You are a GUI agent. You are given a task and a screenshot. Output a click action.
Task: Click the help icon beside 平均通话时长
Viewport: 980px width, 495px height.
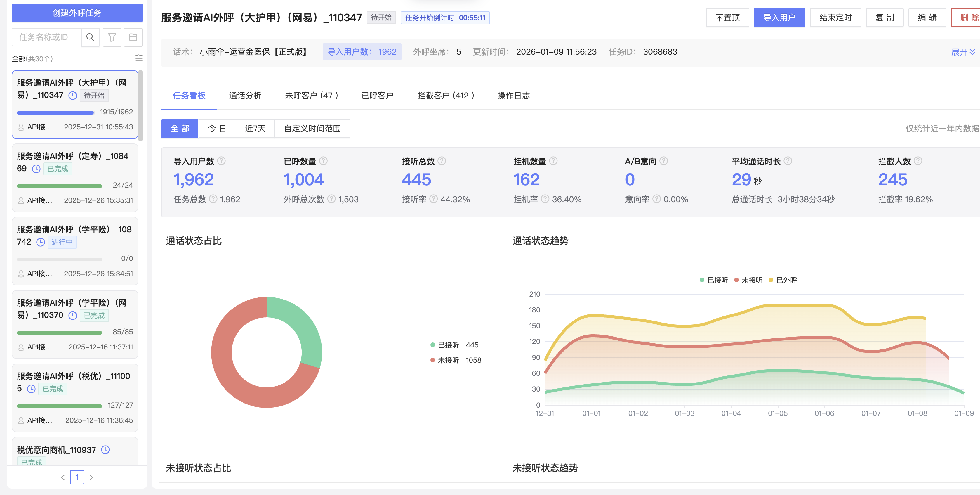pos(788,161)
